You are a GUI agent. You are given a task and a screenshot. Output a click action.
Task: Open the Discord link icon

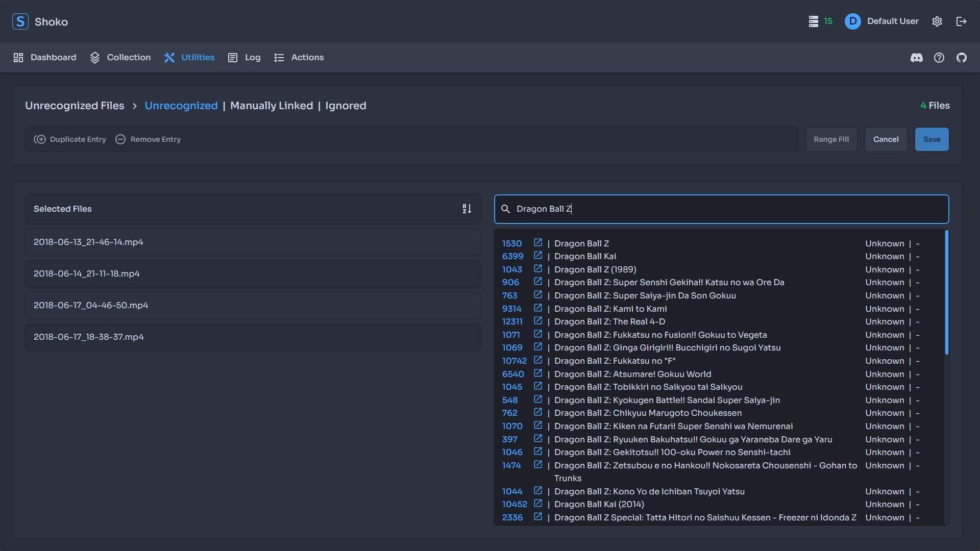(917, 58)
